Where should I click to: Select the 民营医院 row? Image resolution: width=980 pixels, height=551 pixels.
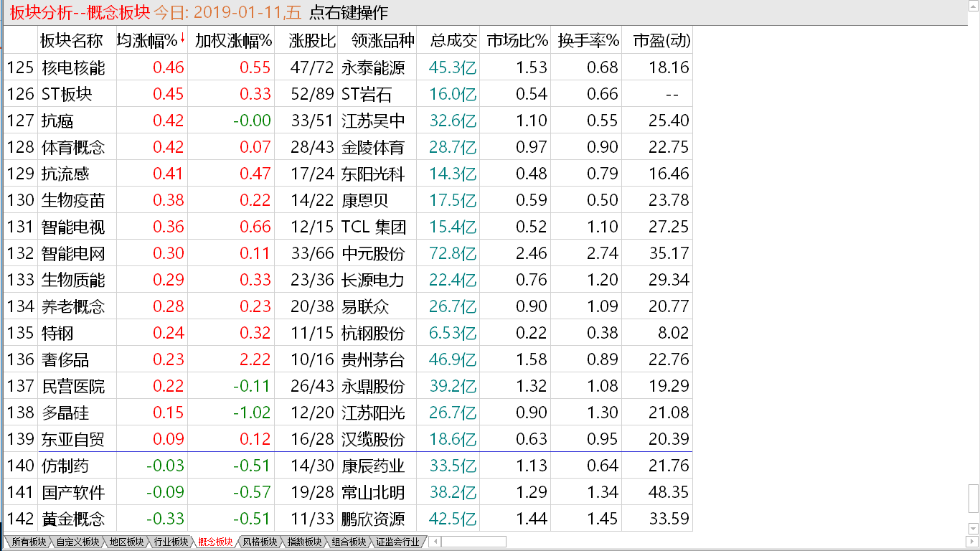pyautogui.click(x=348, y=386)
